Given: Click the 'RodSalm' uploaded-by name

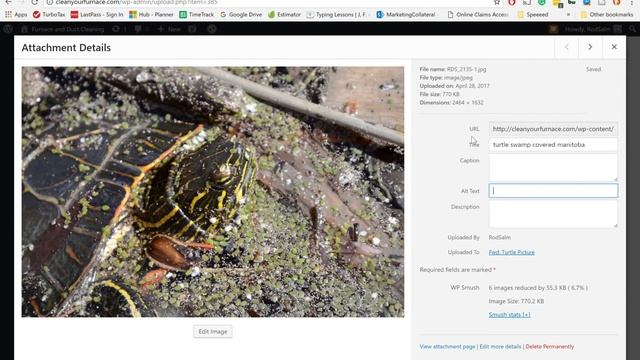Looking at the screenshot, I should click(500, 237).
